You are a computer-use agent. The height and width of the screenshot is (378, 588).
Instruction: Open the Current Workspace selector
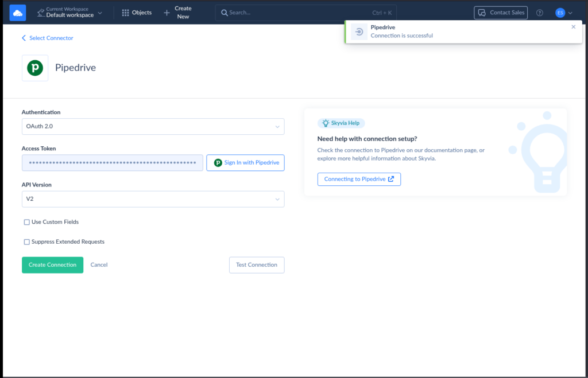(69, 13)
